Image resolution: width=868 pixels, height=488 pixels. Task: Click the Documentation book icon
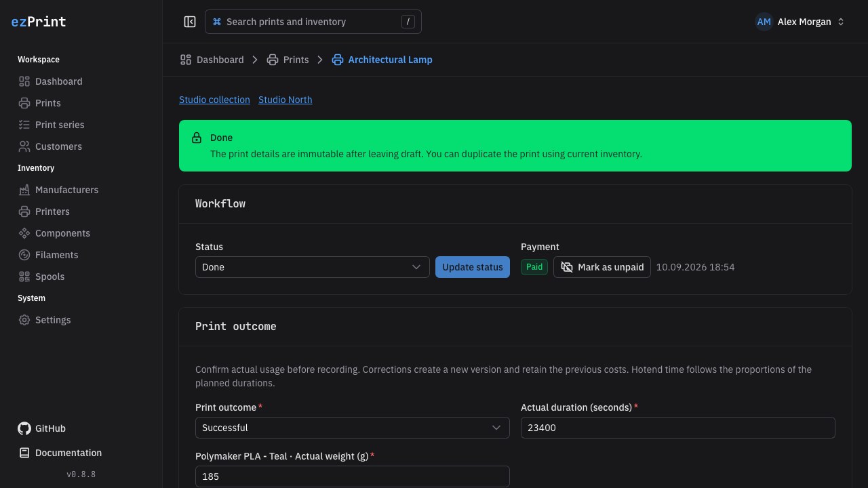(x=24, y=453)
